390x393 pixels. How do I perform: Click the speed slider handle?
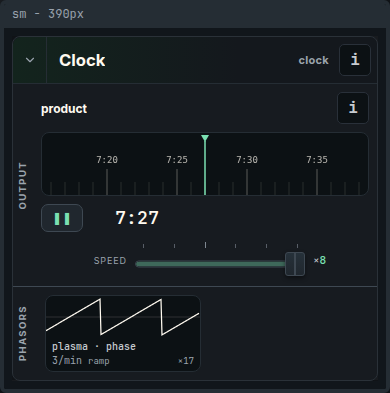(x=295, y=264)
